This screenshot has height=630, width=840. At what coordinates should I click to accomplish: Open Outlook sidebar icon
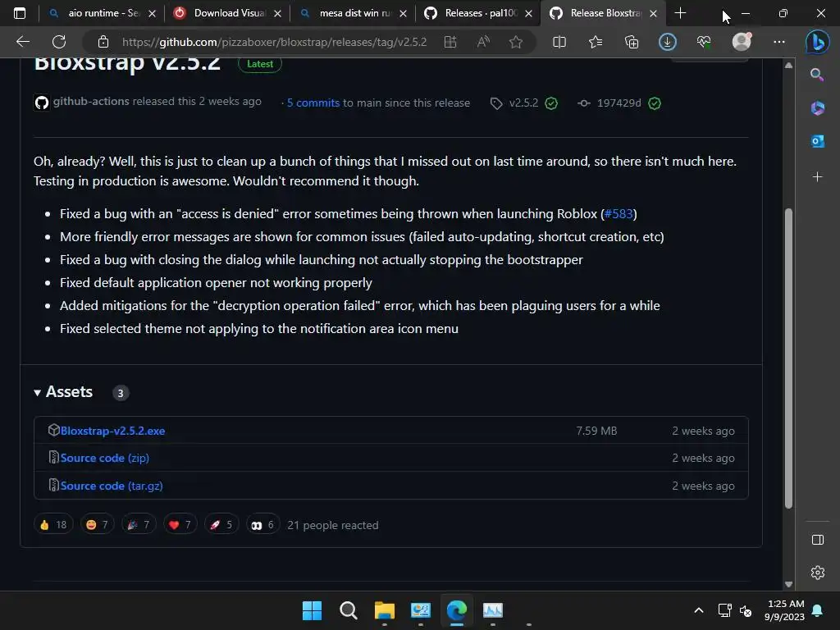[818, 141]
